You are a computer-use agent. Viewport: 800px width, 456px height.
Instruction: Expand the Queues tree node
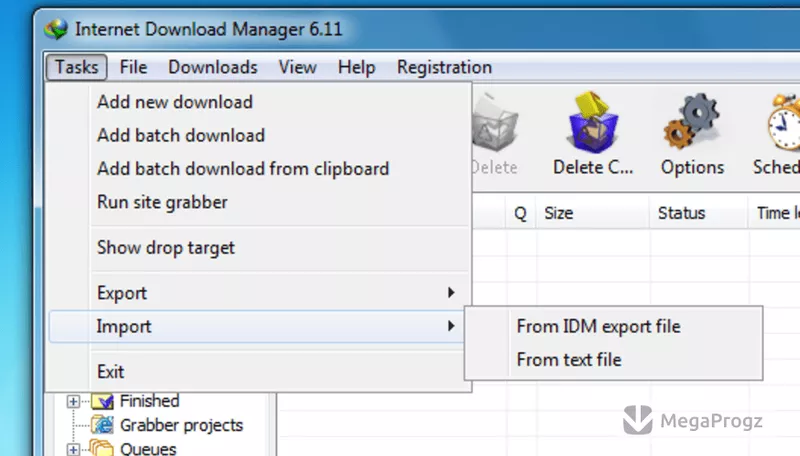coord(73,449)
